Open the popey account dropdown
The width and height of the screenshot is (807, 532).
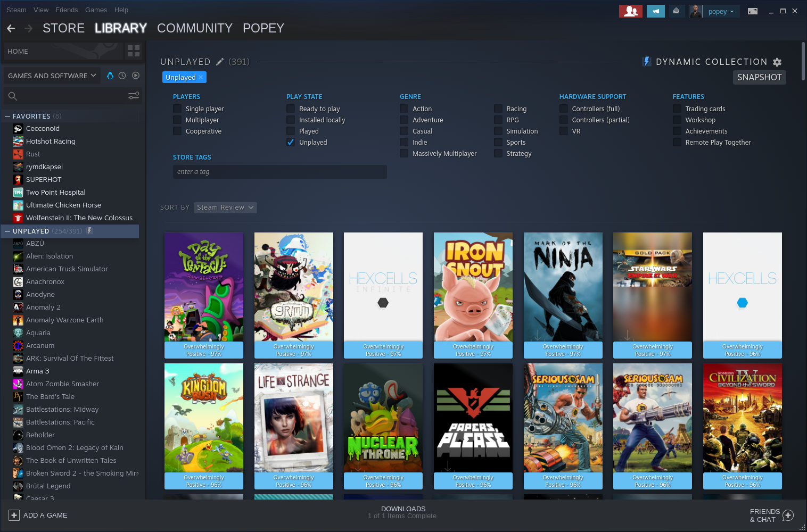point(721,11)
